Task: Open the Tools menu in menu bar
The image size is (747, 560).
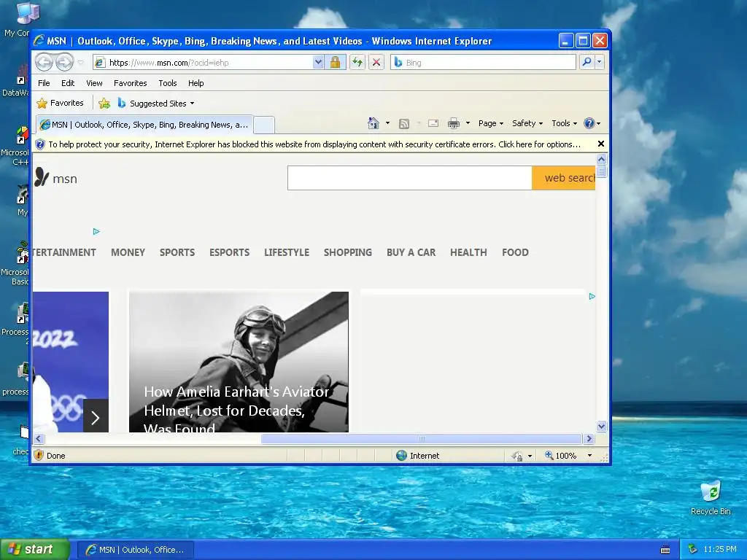Action: (168, 83)
